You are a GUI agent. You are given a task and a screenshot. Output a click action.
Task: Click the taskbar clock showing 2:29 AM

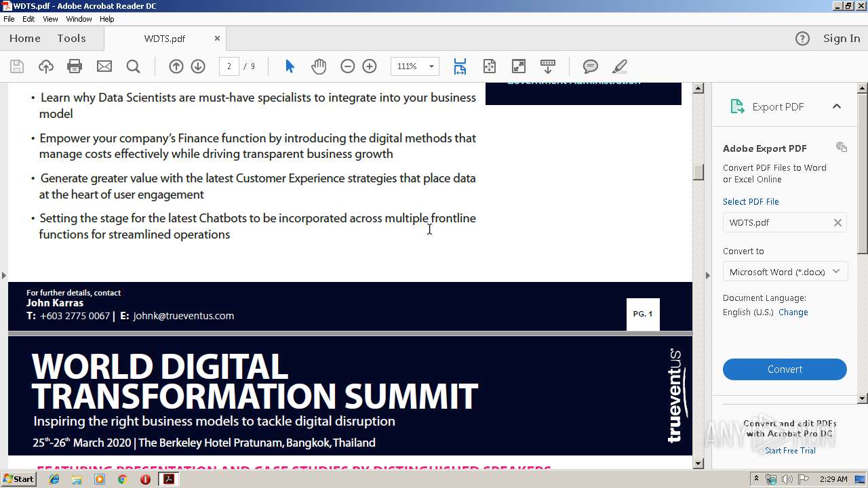point(833,479)
